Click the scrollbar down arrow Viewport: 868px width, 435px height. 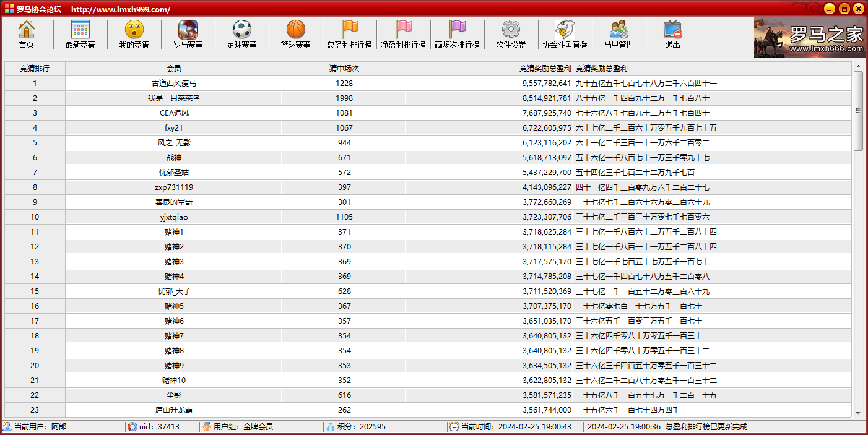coord(858,413)
